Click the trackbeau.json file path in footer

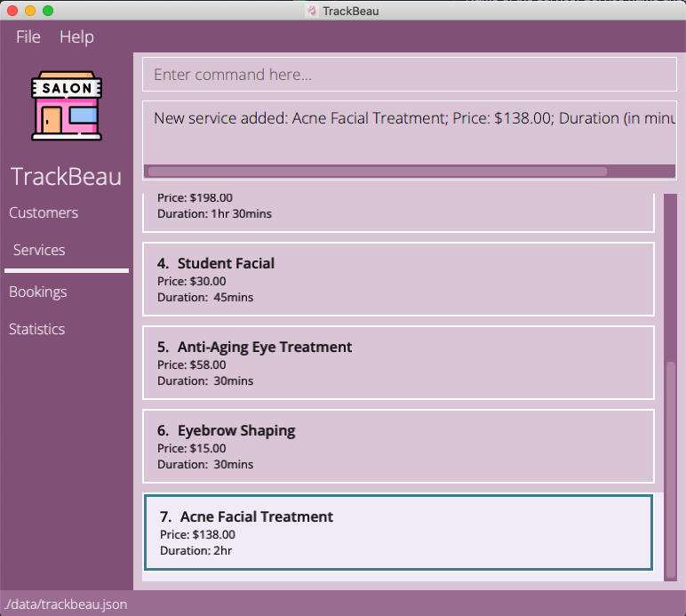tap(65, 604)
